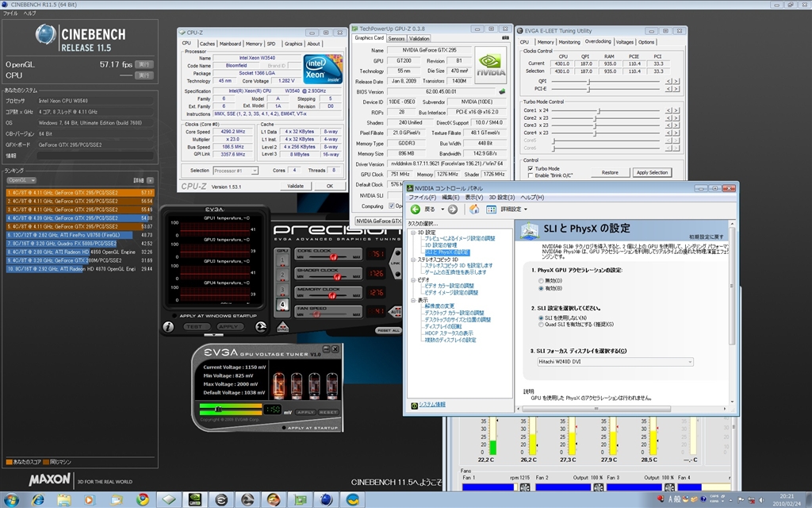Click the info icon in EVGA Precision
This screenshot has height=508, width=812.
coord(168,326)
